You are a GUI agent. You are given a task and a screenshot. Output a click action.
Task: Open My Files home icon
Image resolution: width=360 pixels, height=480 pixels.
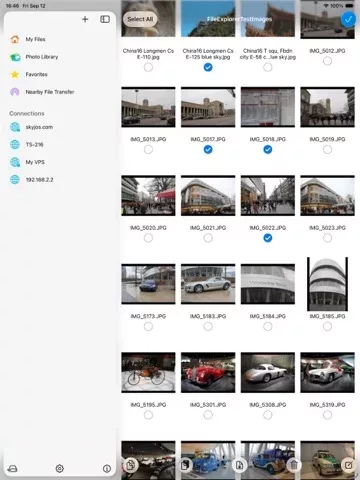point(15,39)
